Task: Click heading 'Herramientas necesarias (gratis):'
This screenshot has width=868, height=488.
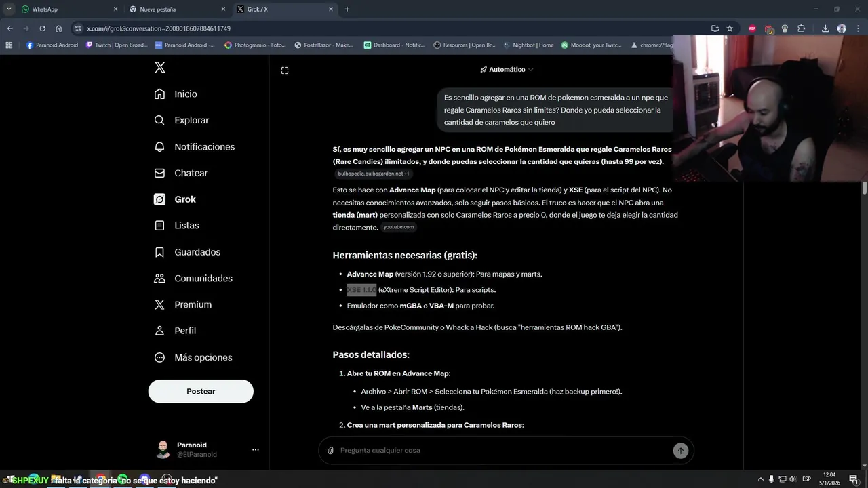Action: (405, 256)
